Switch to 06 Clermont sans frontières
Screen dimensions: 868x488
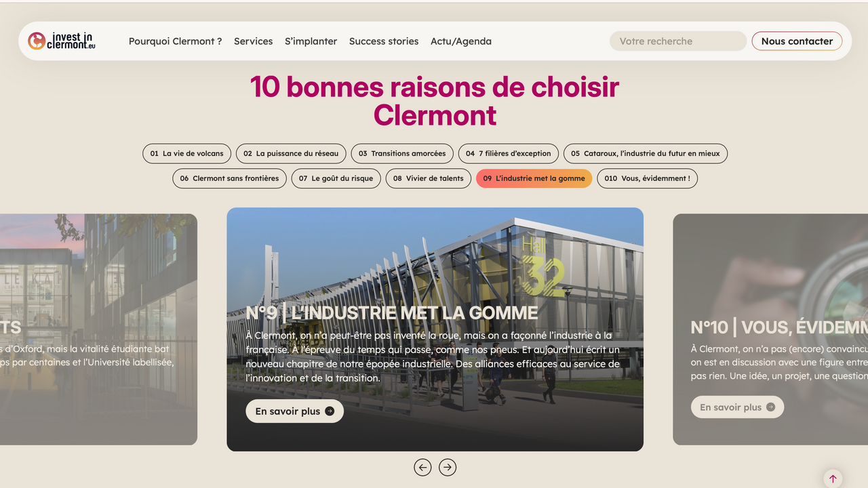point(230,179)
